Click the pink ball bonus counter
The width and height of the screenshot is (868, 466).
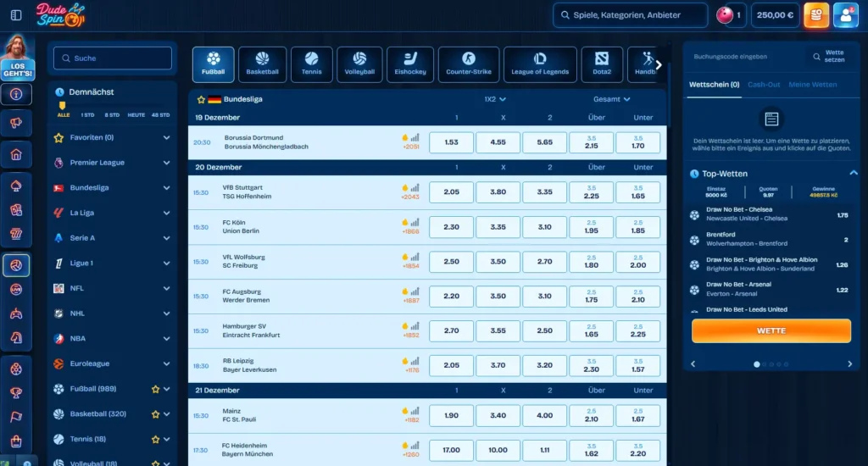click(x=731, y=15)
